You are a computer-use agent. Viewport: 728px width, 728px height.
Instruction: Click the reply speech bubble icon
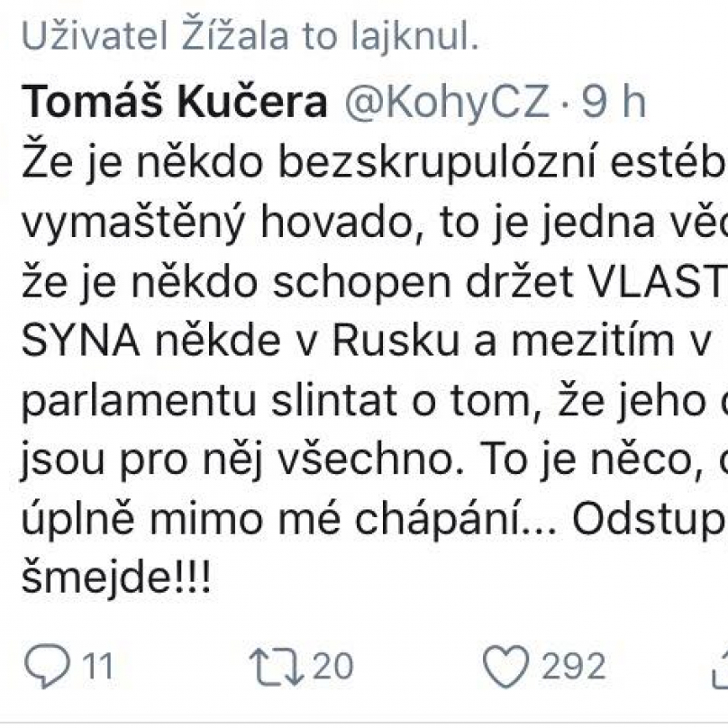47,666
